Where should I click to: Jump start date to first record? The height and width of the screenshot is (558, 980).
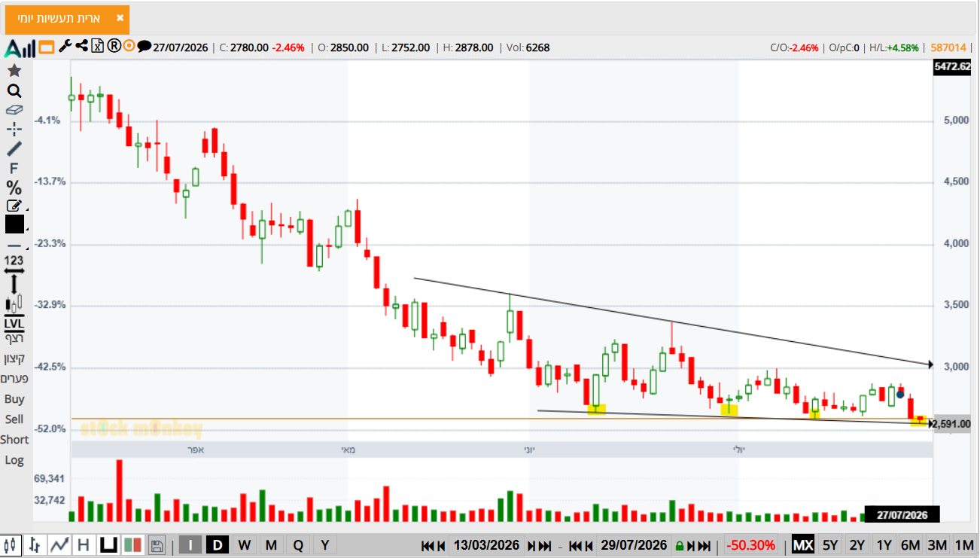click(x=427, y=546)
